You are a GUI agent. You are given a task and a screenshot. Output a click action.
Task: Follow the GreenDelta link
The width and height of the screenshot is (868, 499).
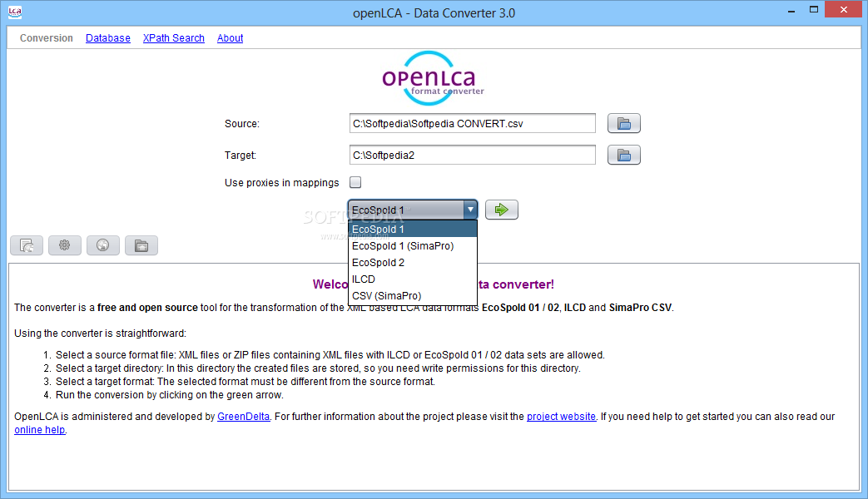coord(244,417)
